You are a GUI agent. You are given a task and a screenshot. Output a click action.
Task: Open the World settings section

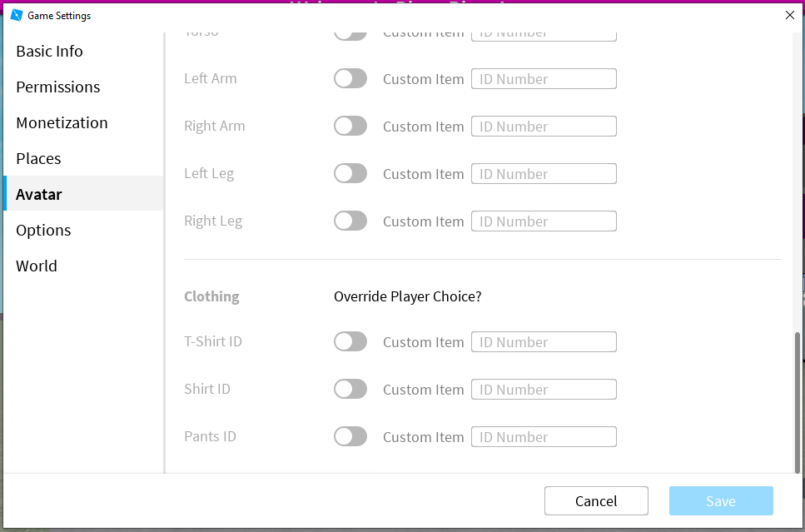coord(36,266)
